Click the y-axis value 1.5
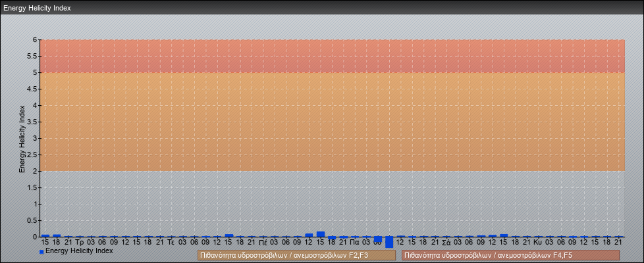644x263 pixels. pyautogui.click(x=33, y=187)
